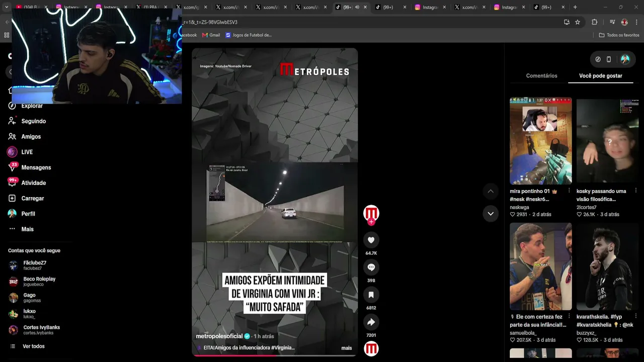Open the Amigos sidebar icon
The width and height of the screenshot is (644, 362).
(x=12, y=137)
